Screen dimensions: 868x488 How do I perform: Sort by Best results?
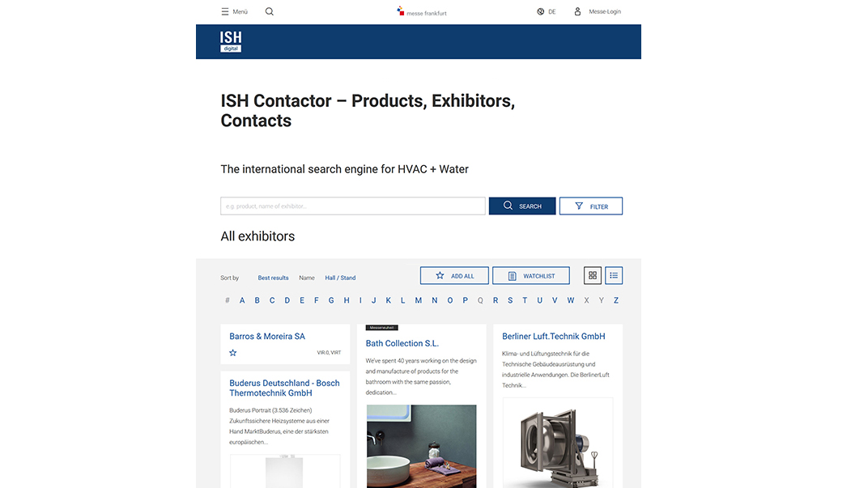point(273,278)
